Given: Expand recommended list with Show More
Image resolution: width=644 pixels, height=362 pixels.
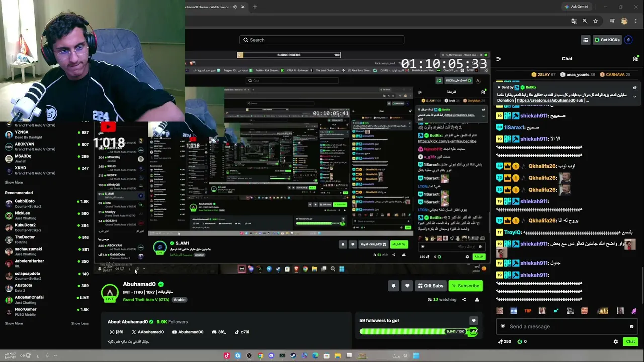Looking at the screenshot, I should pos(14,323).
